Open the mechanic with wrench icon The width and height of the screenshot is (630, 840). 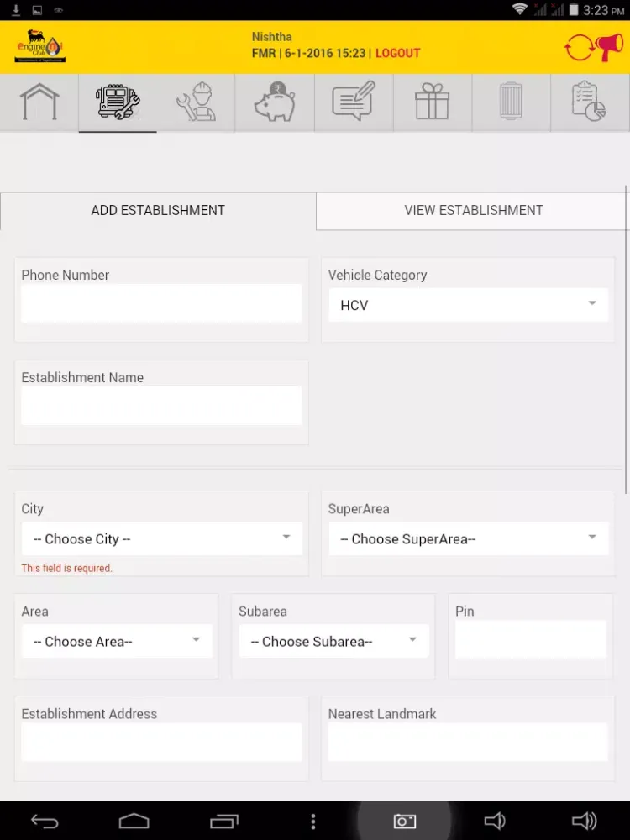pos(196,102)
